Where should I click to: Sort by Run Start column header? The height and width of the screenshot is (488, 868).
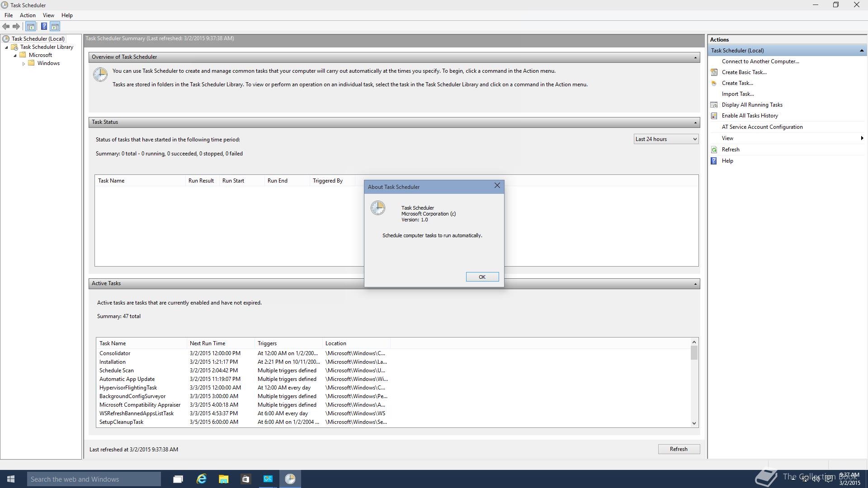(x=242, y=181)
